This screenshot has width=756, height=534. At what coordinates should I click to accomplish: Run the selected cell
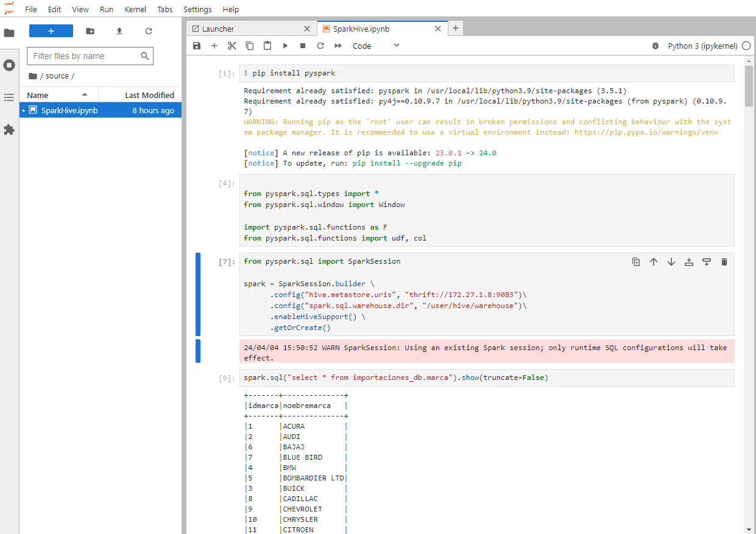(285, 46)
